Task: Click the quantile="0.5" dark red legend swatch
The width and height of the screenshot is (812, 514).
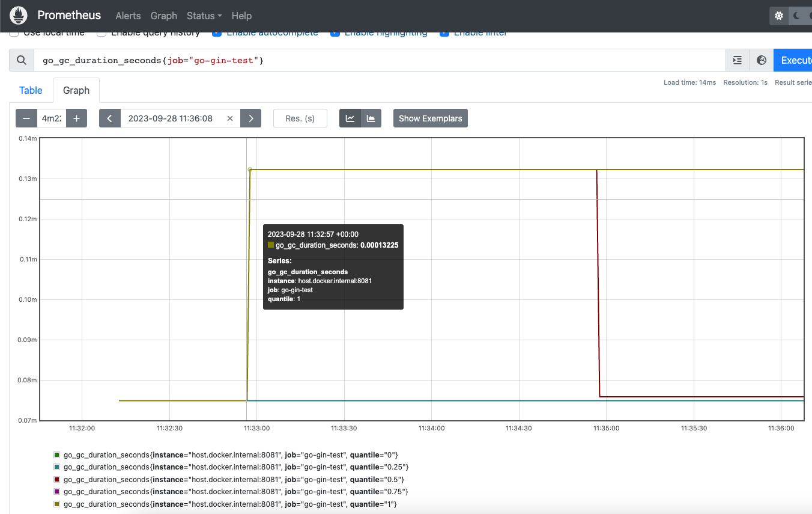Action: click(57, 479)
